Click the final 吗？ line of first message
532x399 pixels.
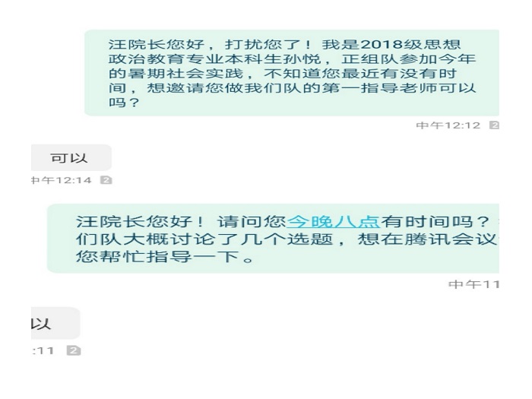pyautogui.click(x=124, y=103)
